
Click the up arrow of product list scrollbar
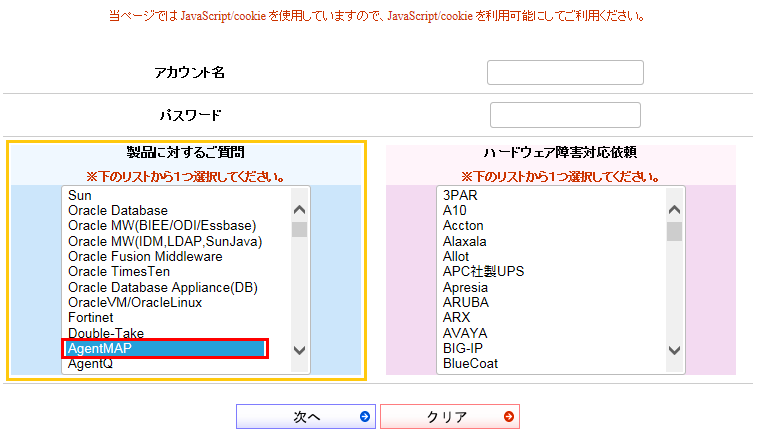coord(299,210)
